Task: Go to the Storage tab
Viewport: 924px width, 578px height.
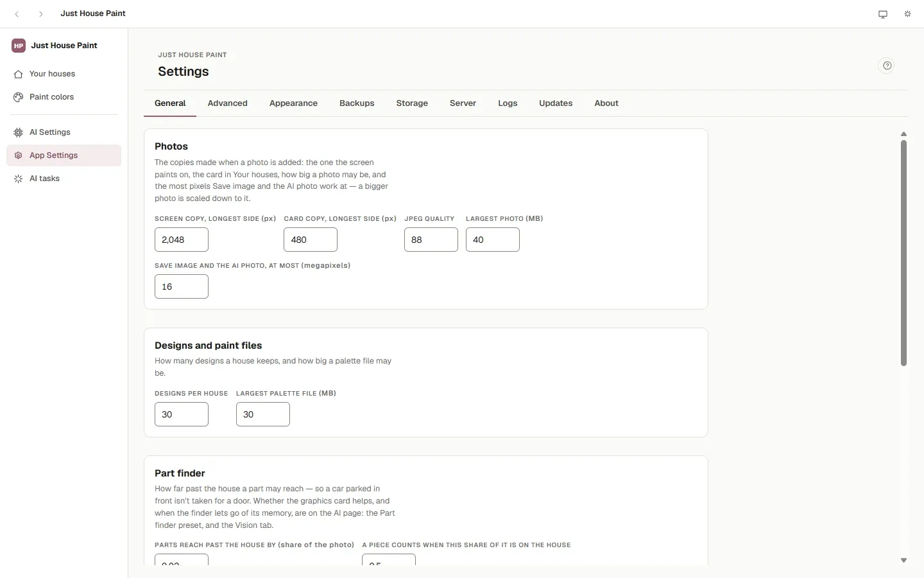Action: pyautogui.click(x=412, y=103)
